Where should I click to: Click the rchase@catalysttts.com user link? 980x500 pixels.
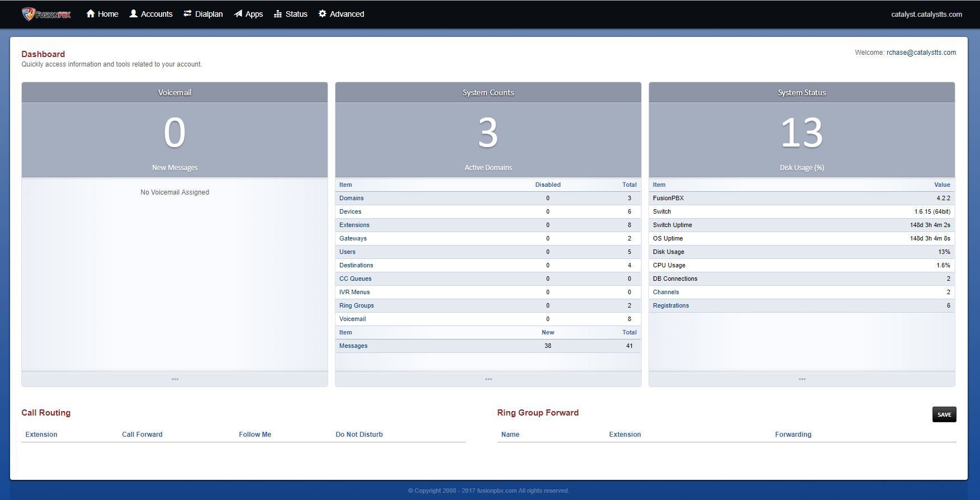click(x=921, y=53)
